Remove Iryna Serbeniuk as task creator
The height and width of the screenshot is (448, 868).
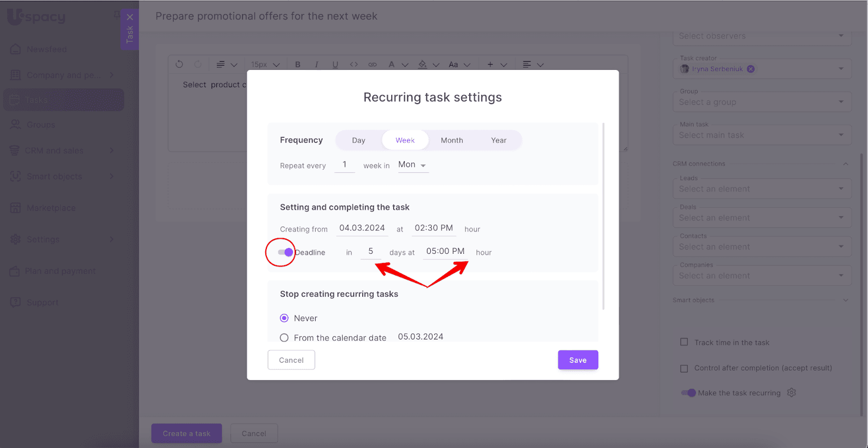click(751, 69)
